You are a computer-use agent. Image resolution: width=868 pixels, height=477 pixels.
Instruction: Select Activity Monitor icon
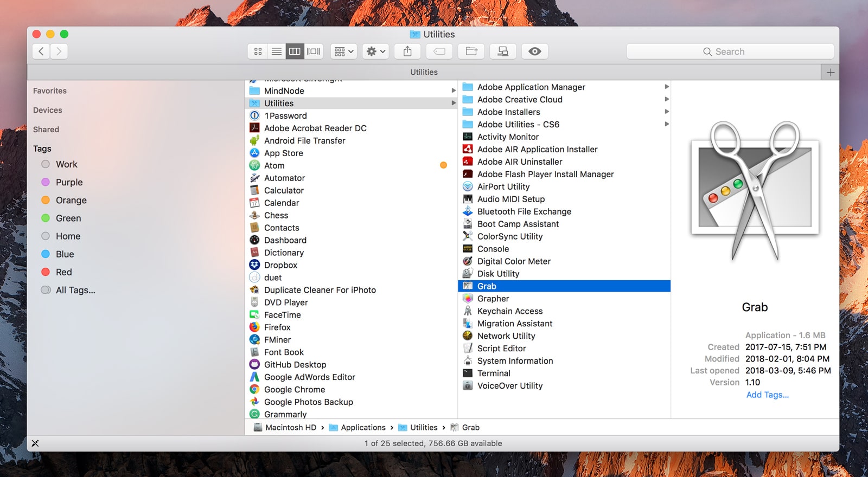[x=468, y=137]
